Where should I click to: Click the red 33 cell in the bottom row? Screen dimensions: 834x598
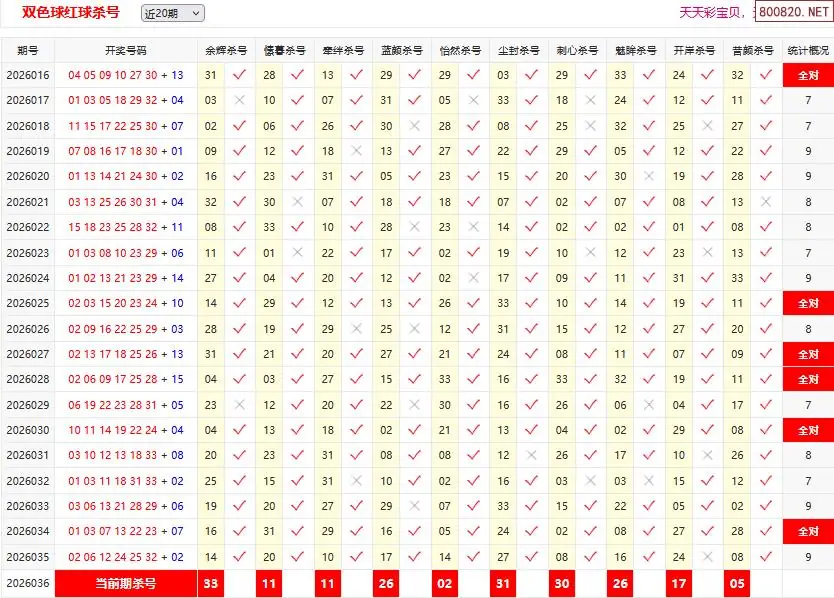(210, 584)
